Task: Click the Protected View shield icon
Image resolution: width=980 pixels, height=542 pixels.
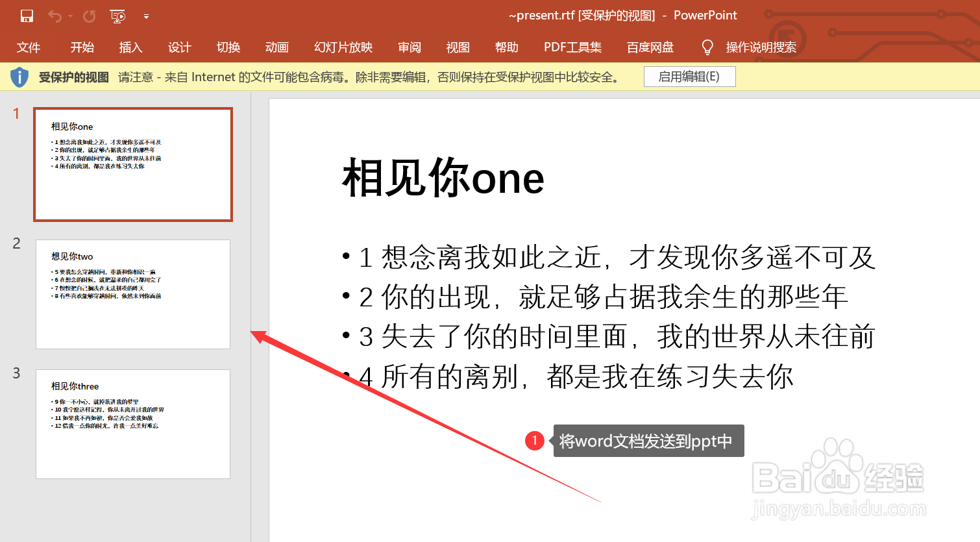Action: pos(19,76)
